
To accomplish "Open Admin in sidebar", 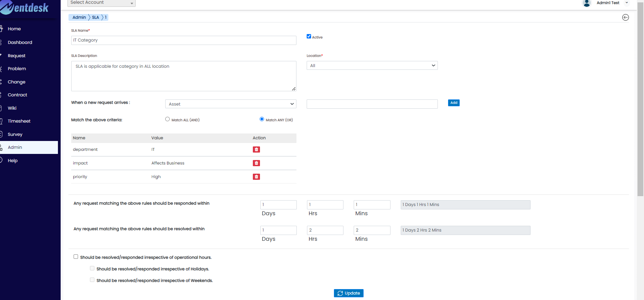I will [x=29, y=147].
